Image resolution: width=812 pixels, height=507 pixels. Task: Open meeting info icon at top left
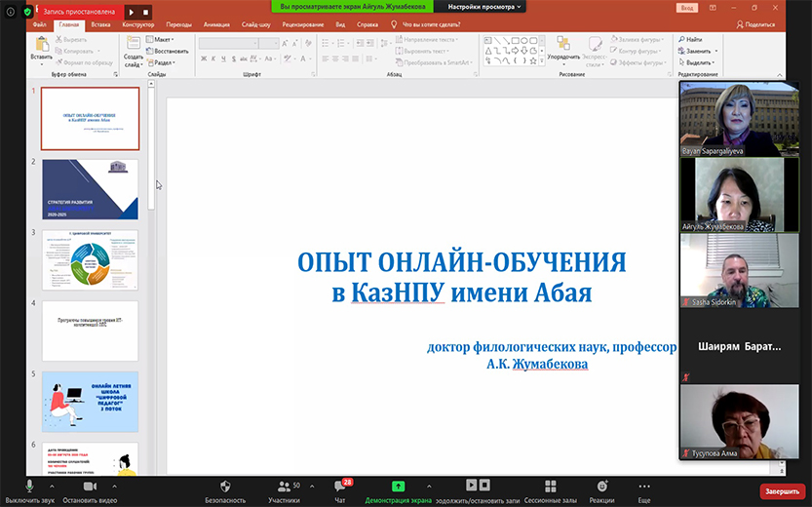11,12
